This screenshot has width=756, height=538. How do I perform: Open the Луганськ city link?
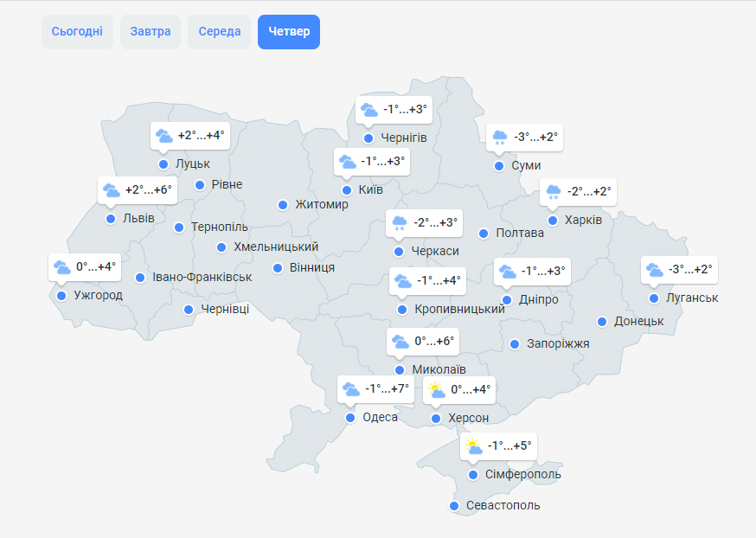tap(692, 298)
